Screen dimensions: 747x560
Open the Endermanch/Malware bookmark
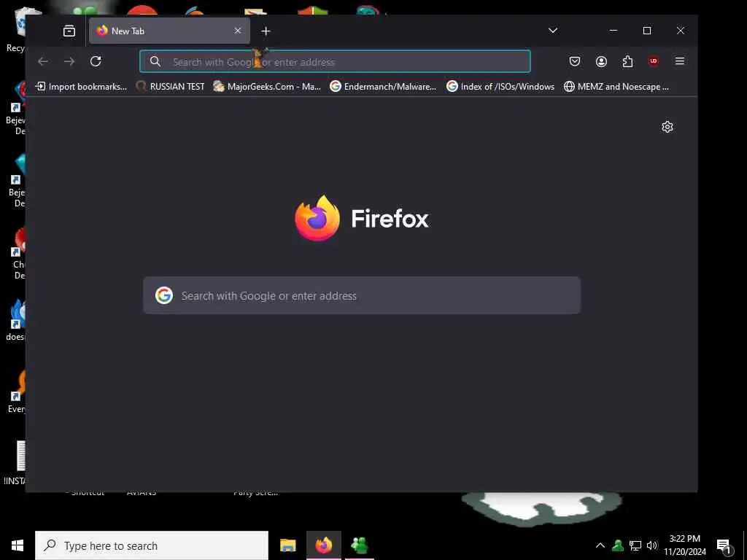(384, 86)
